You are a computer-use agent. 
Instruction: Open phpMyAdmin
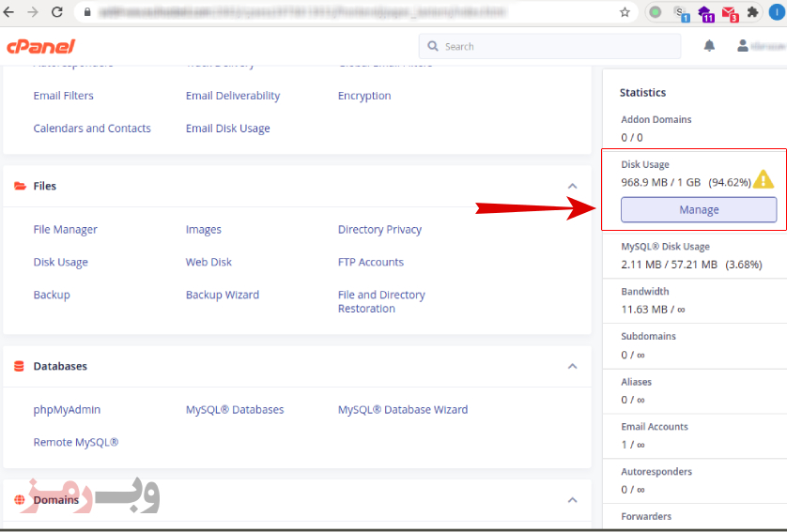(x=67, y=410)
